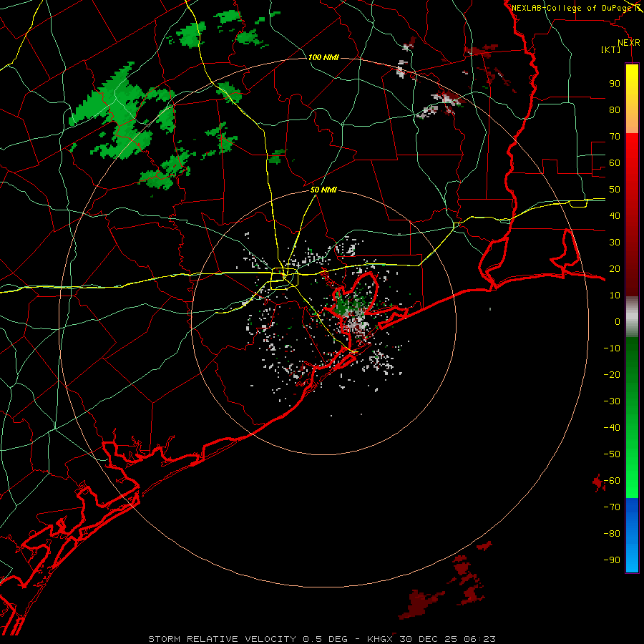
Task: Click the "[KT]" units label
Action: pyautogui.click(x=610, y=49)
